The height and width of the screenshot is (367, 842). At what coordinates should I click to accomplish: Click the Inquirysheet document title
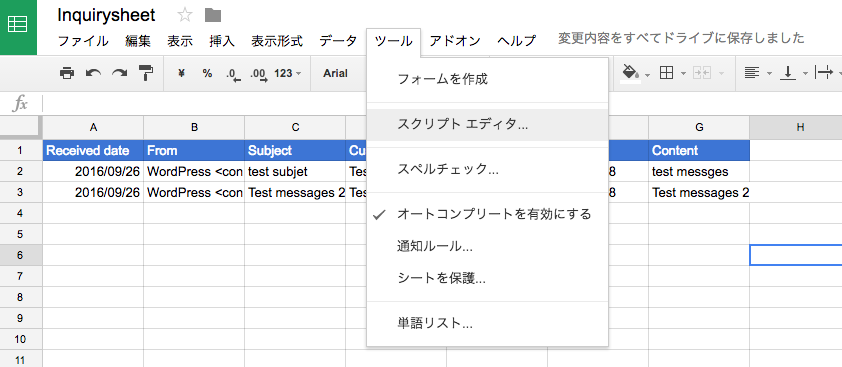coord(106,15)
